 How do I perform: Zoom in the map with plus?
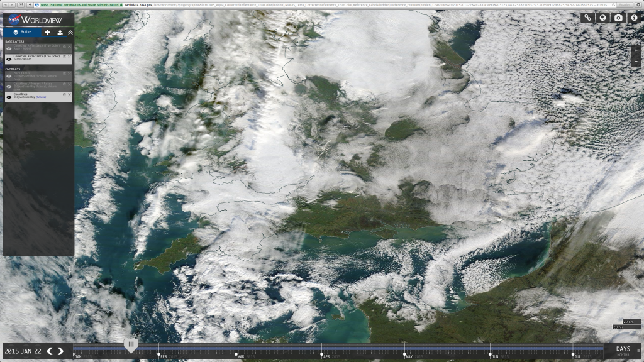tap(636, 50)
